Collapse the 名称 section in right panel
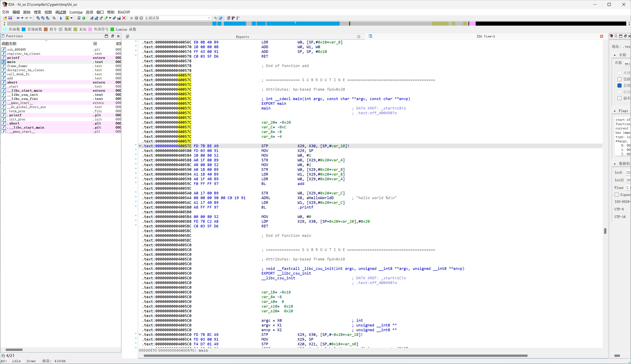This screenshot has height=364, width=631. tap(615, 55)
